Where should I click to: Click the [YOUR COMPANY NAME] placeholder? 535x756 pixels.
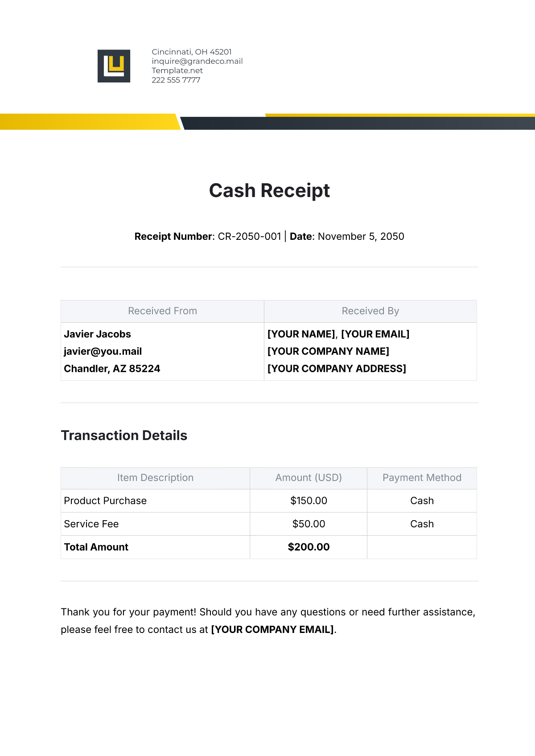coord(328,352)
